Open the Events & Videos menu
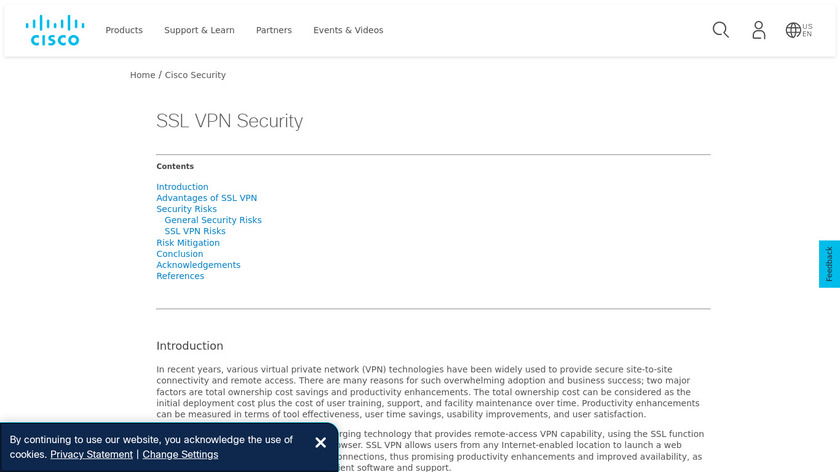Image resolution: width=840 pixels, height=472 pixels. [348, 30]
